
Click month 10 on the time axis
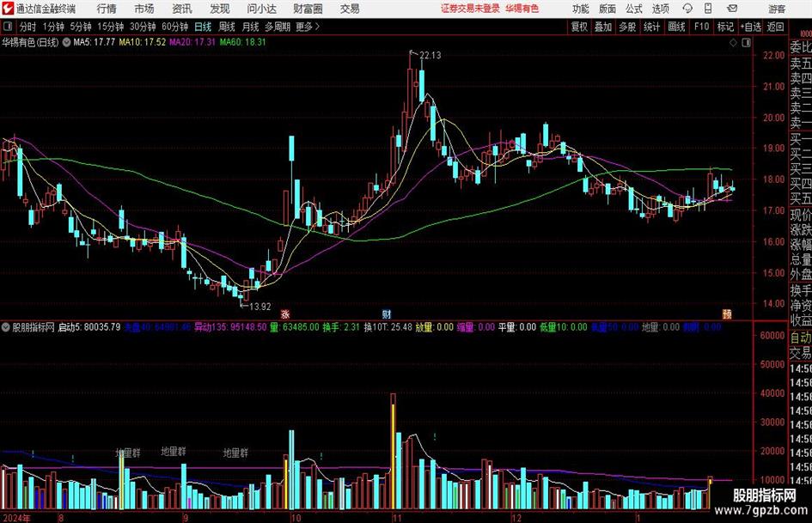[296, 518]
